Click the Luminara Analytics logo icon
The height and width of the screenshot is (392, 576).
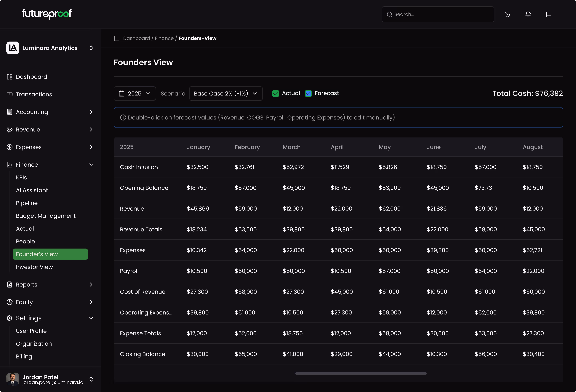pos(13,48)
